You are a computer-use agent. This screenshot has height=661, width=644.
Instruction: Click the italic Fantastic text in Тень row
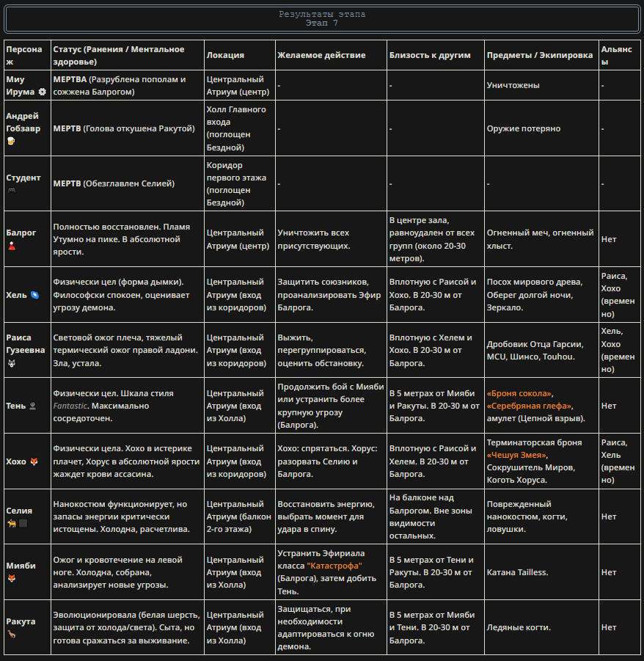(70, 406)
